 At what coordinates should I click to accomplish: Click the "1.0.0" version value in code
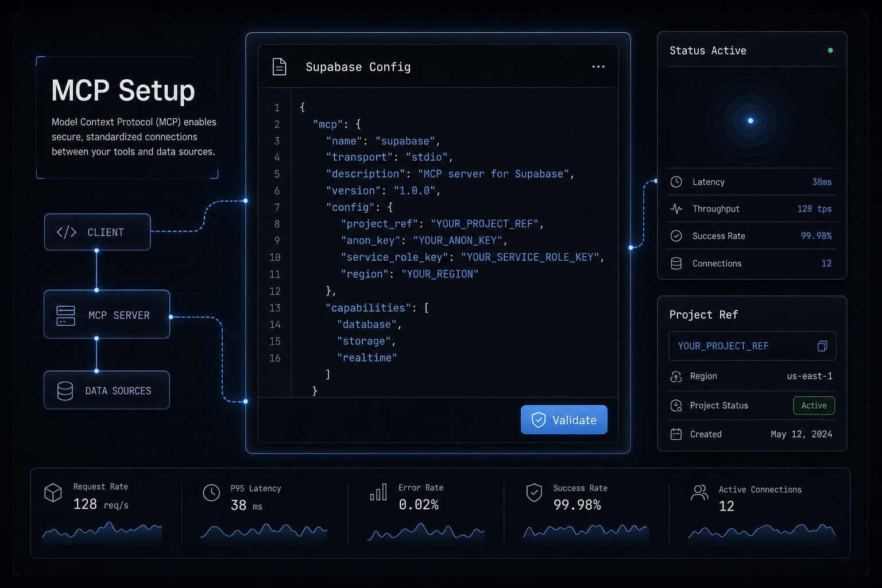tap(414, 191)
